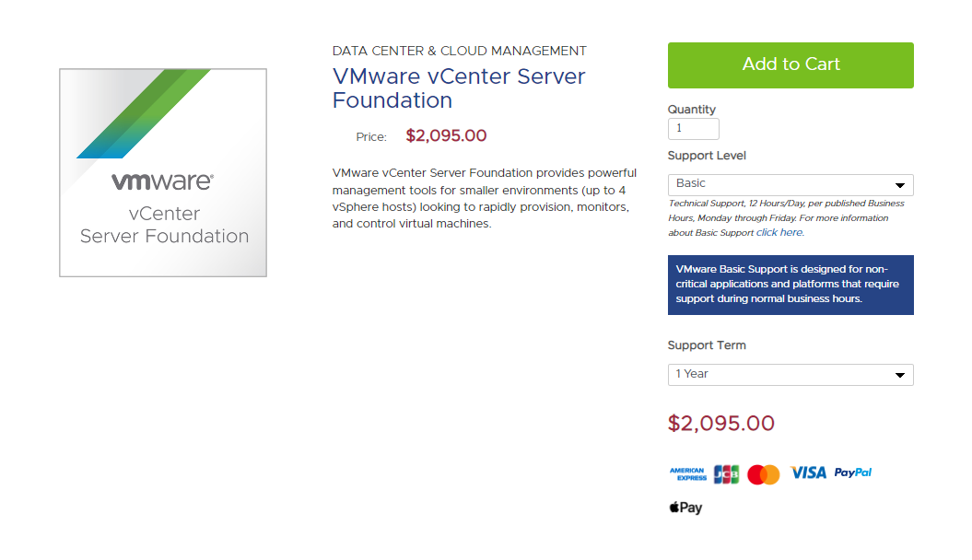Click the Apple Pay icon
The width and height of the screenshot is (972, 560).
[685, 507]
